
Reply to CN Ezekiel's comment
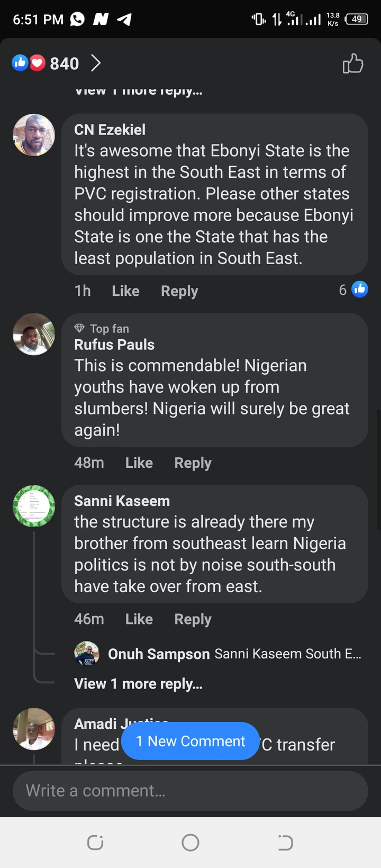pos(179,291)
